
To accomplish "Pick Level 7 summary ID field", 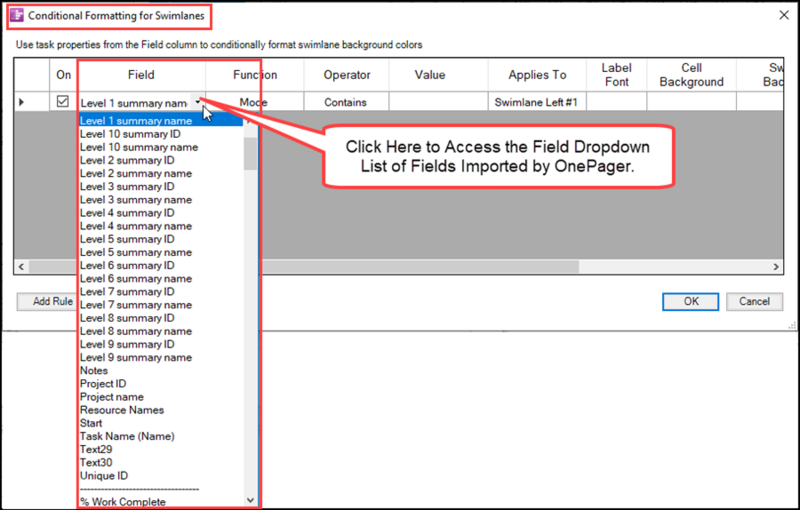I will click(127, 292).
